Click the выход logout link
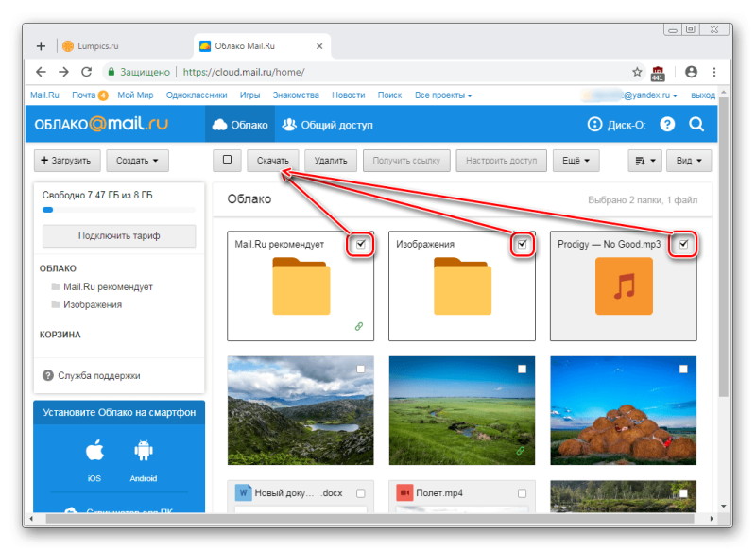756x551 pixels. tap(703, 95)
